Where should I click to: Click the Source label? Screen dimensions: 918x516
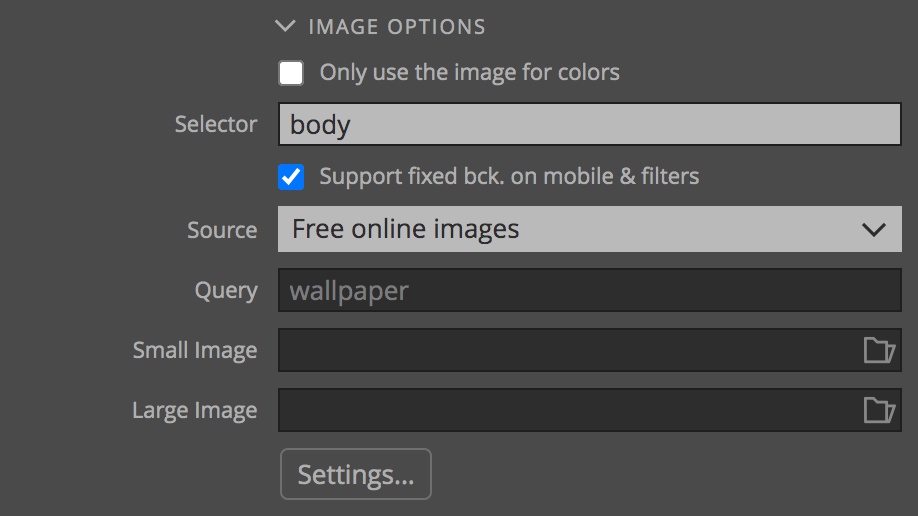tap(222, 230)
